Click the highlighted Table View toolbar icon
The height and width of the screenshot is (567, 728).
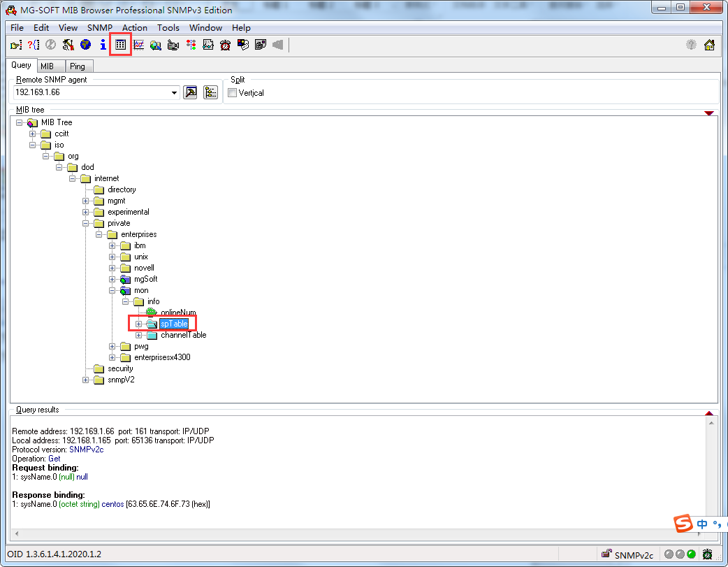[x=120, y=44]
